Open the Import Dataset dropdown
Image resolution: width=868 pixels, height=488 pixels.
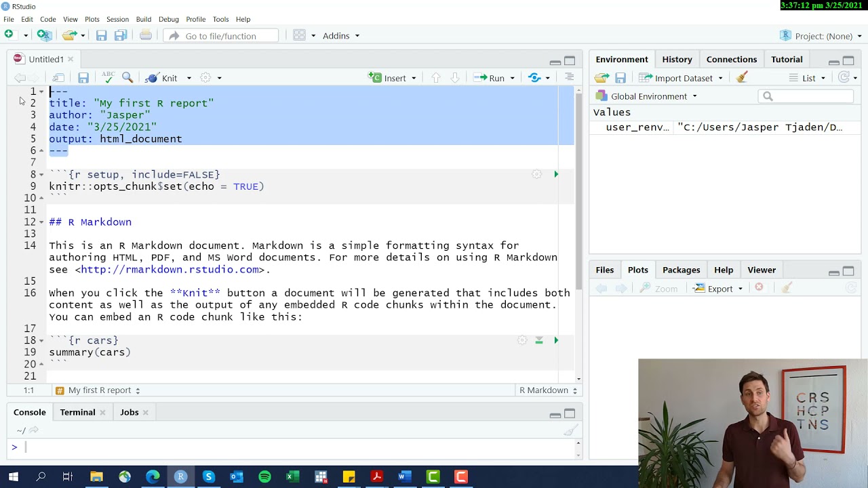[682, 78]
